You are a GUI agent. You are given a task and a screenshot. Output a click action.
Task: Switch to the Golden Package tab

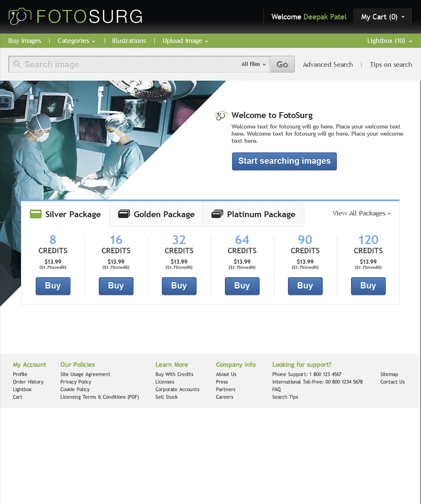156,214
